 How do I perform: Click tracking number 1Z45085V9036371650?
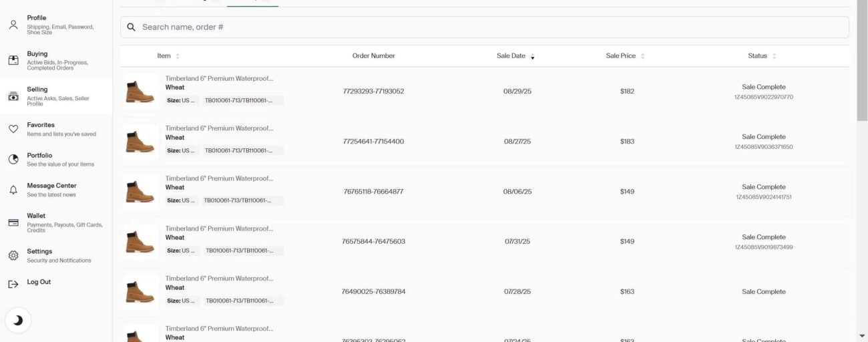763,147
